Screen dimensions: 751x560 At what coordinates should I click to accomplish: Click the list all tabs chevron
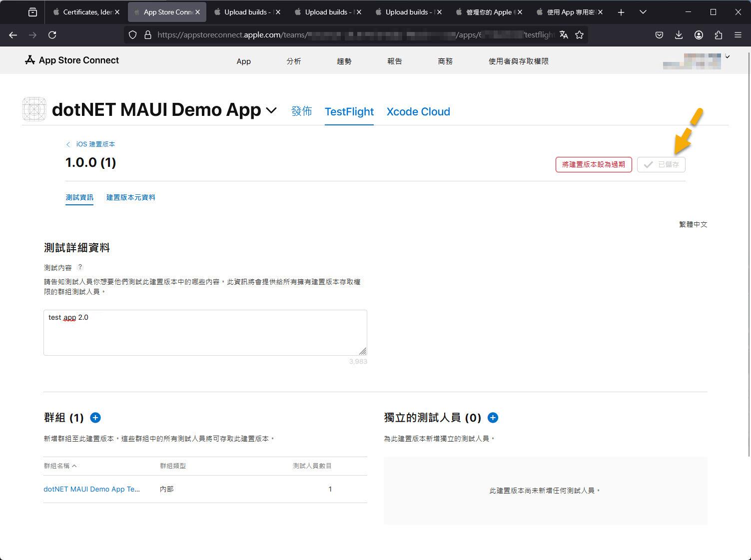(x=643, y=12)
